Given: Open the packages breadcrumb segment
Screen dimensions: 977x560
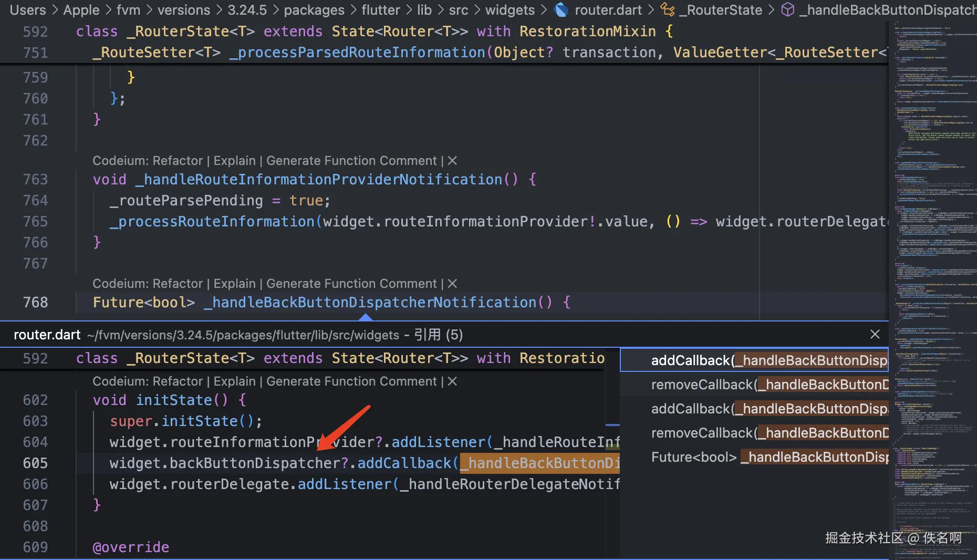Looking at the screenshot, I should coord(315,10).
